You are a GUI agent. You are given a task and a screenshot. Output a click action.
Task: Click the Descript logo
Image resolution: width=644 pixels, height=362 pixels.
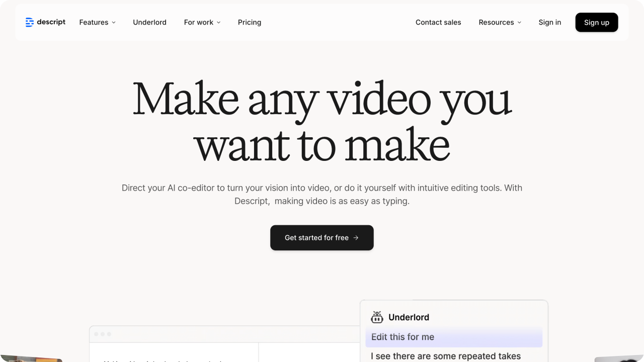click(x=45, y=22)
